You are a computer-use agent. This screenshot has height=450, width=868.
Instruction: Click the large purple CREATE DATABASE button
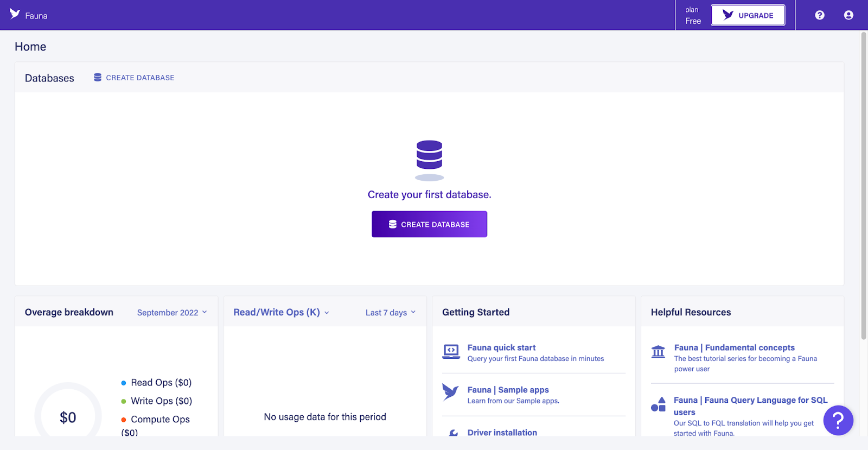click(429, 224)
